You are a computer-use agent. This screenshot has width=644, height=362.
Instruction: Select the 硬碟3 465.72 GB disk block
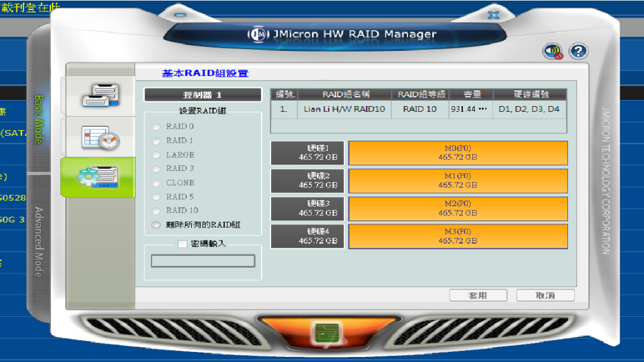pyautogui.click(x=307, y=209)
